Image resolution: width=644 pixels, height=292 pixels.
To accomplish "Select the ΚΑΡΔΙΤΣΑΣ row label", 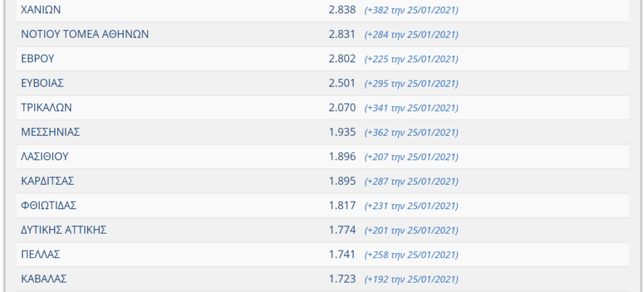I will pos(48,181).
